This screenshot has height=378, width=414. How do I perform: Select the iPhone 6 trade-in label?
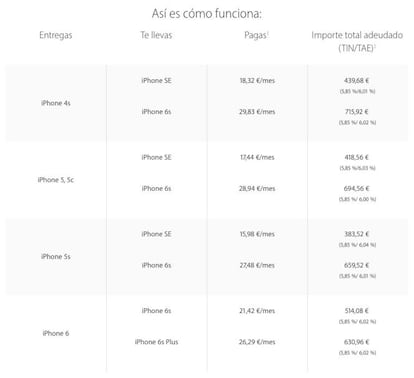pyautogui.click(x=56, y=333)
